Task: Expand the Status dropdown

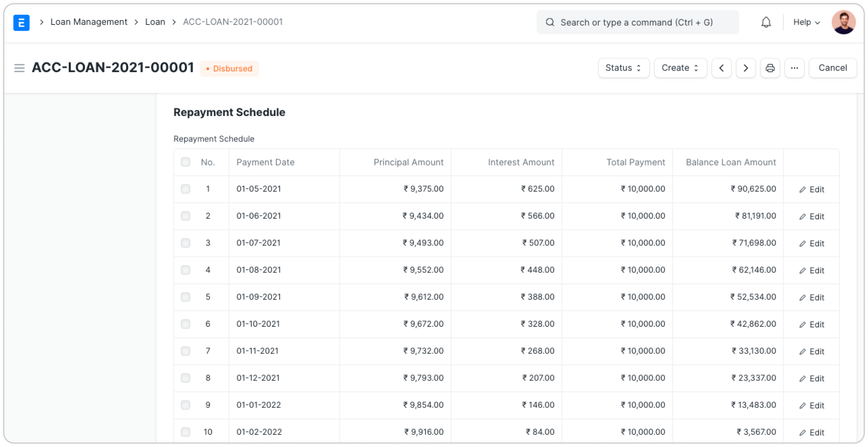Action: tap(624, 68)
